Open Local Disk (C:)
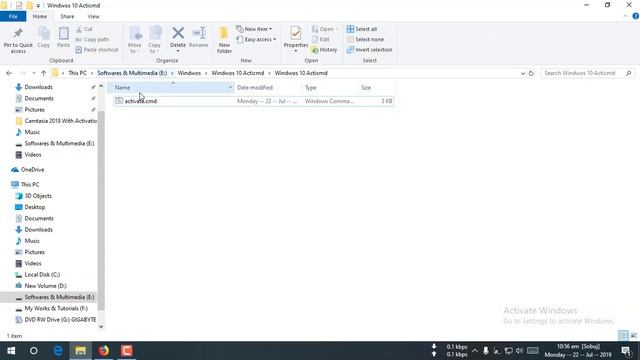This screenshot has height=360, width=640. [42, 275]
